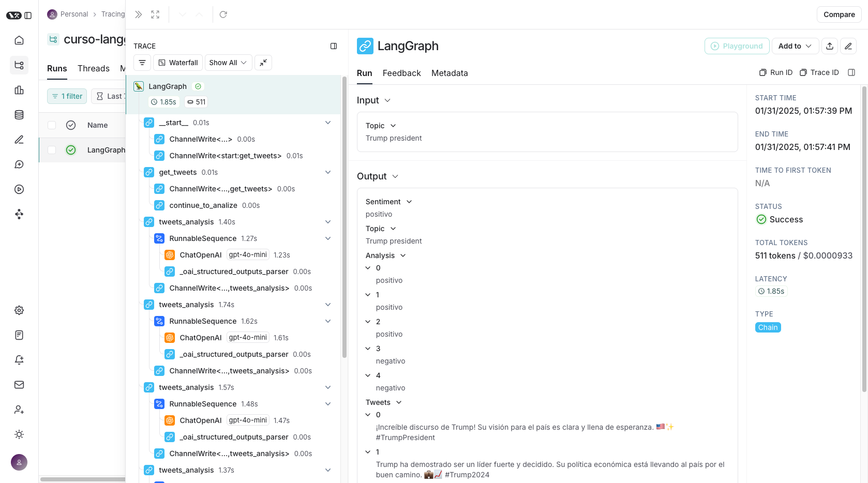Click the invite user icon in sidebar

point(19,410)
